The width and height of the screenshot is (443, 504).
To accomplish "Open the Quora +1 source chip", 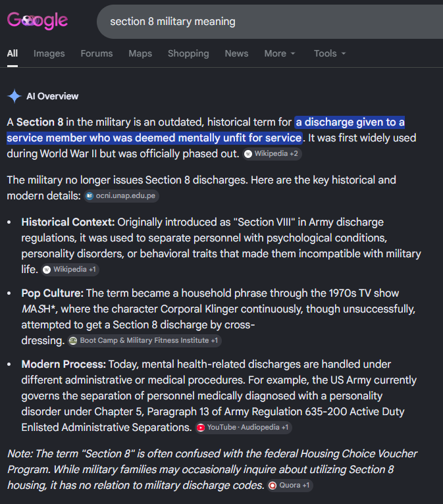I will 290,486.
